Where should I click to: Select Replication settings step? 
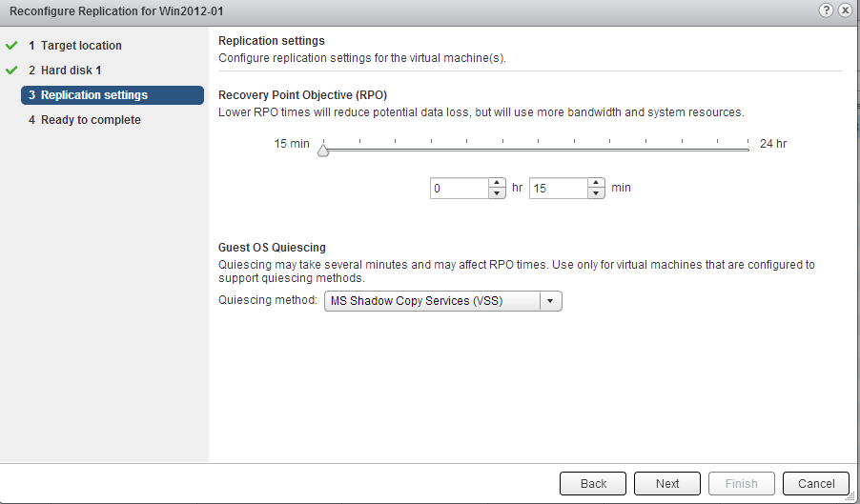pos(93,95)
